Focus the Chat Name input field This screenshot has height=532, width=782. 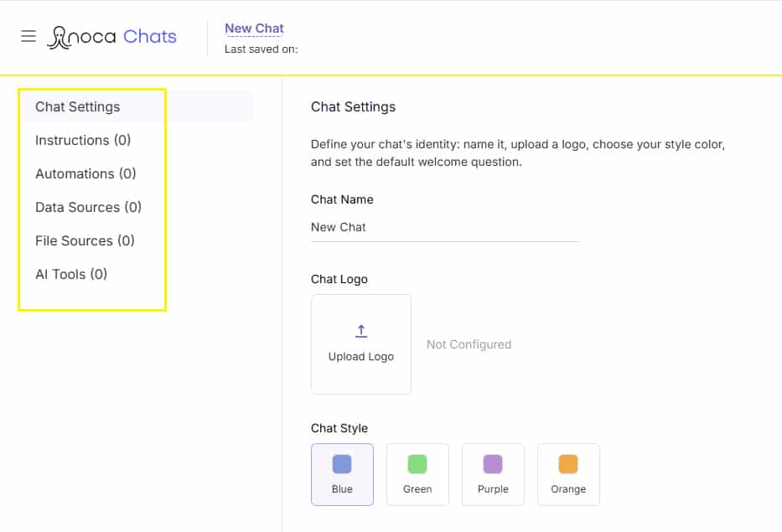tap(445, 227)
